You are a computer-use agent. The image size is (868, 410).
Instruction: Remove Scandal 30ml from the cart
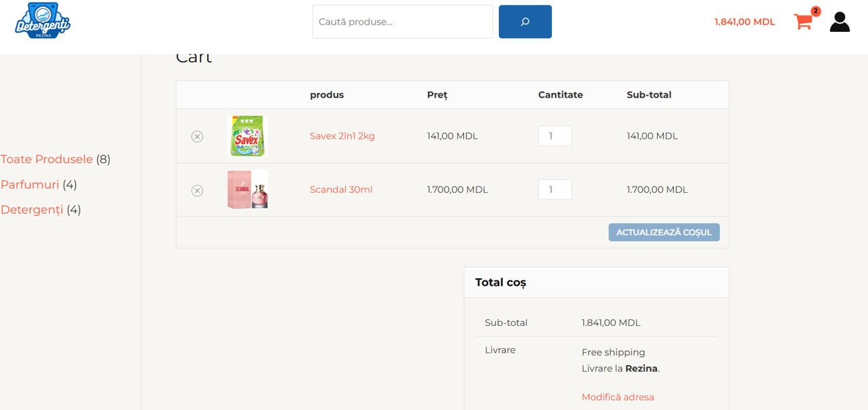pyautogui.click(x=197, y=191)
